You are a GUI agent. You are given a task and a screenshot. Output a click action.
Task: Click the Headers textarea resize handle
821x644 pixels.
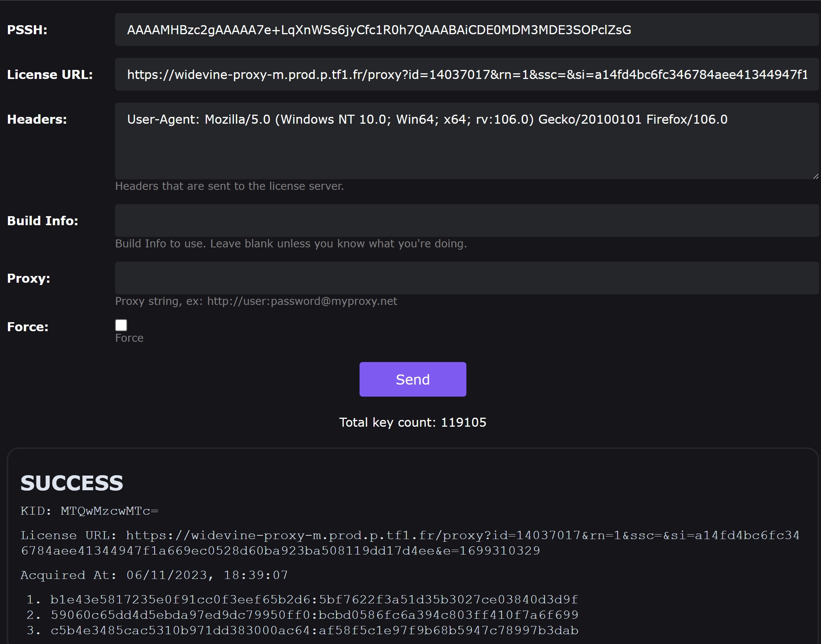(x=815, y=176)
